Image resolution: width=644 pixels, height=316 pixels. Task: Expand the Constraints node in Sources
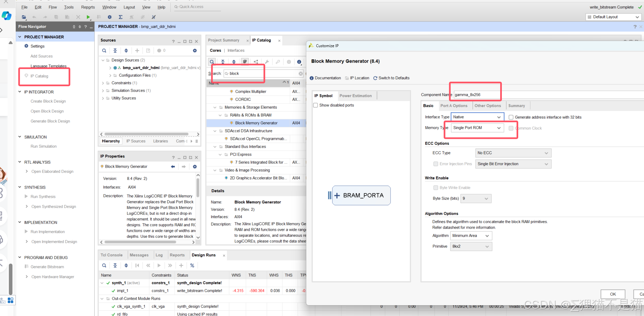[103, 83]
